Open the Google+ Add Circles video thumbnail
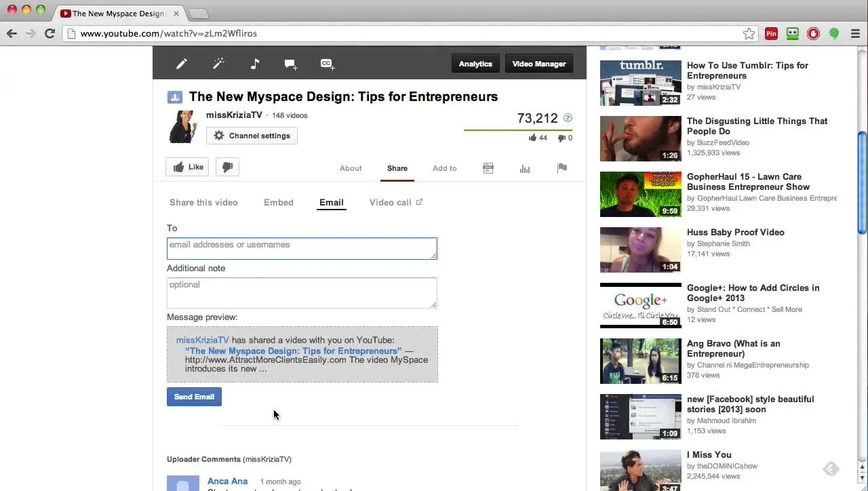 tap(641, 305)
